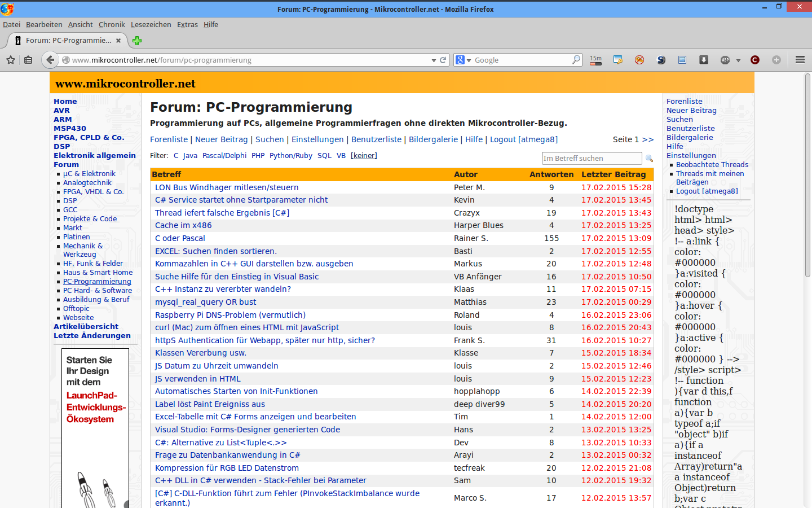
Task: Open thread 'JS verwenden in HTML'
Action: (x=198, y=379)
